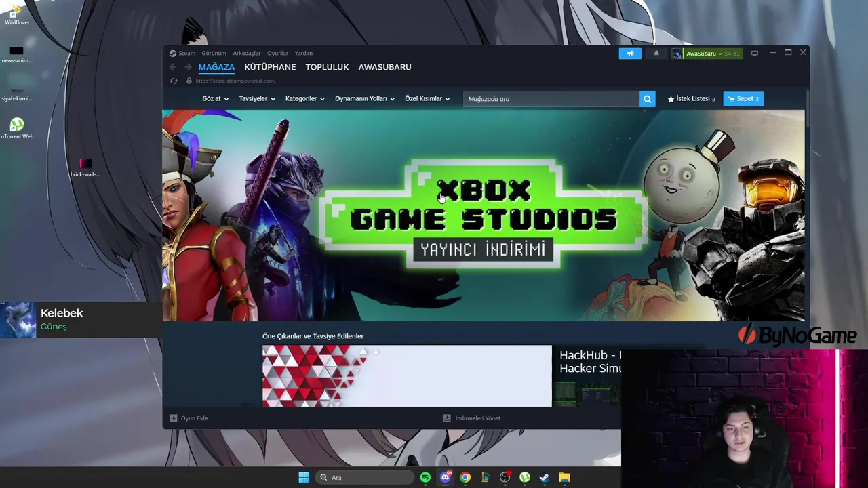The width and height of the screenshot is (868, 488).
Task: Open the featured red triangles game capsule
Action: (407, 376)
